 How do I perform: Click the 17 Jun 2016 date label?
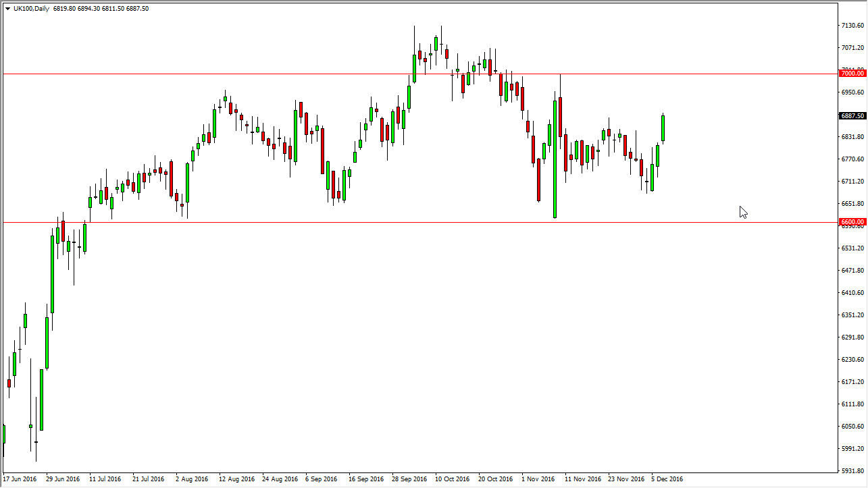(20, 479)
